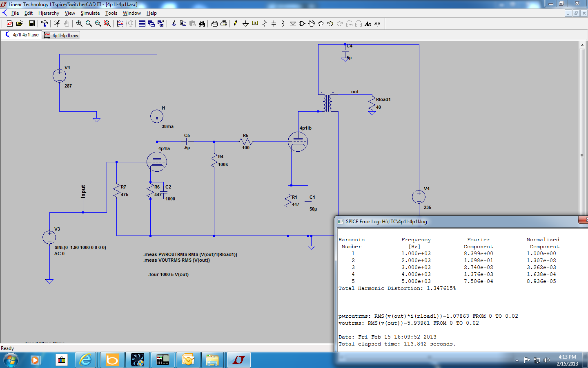Cascade windows using the toolbar icon
Image resolution: width=588 pixels, height=368 pixels.
(151, 24)
